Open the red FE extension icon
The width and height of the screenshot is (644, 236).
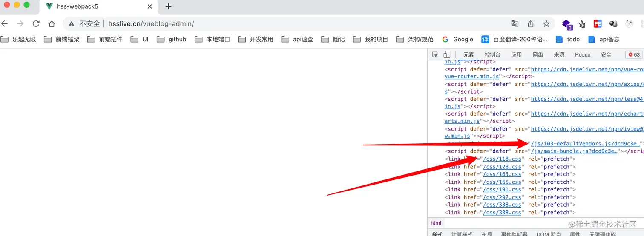coord(598,24)
